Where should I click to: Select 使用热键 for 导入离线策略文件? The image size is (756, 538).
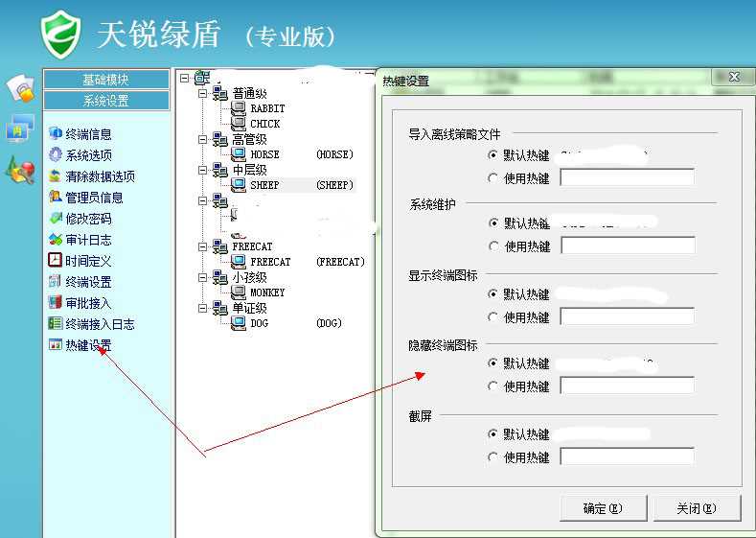pos(493,178)
